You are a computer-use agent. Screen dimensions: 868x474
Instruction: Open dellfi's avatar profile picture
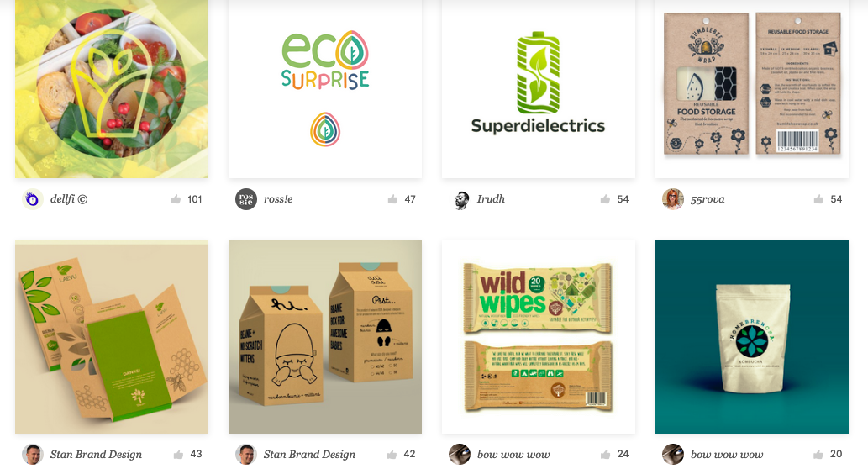coord(33,199)
